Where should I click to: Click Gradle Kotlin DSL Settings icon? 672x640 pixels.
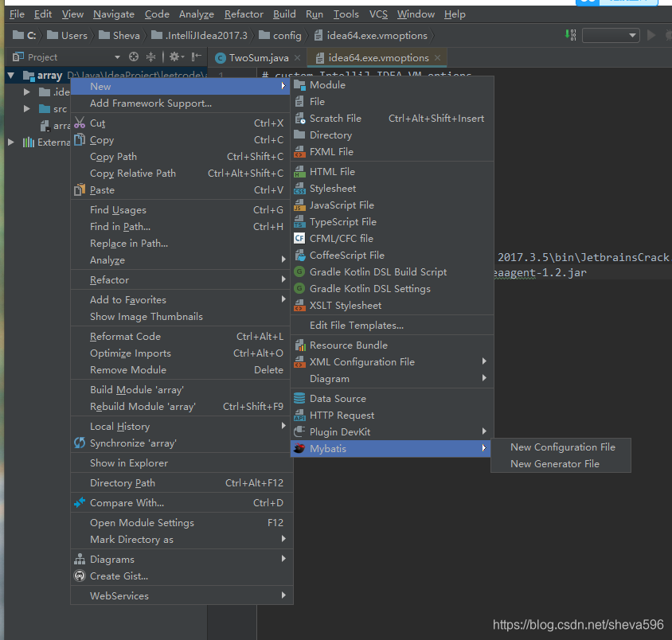click(299, 289)
